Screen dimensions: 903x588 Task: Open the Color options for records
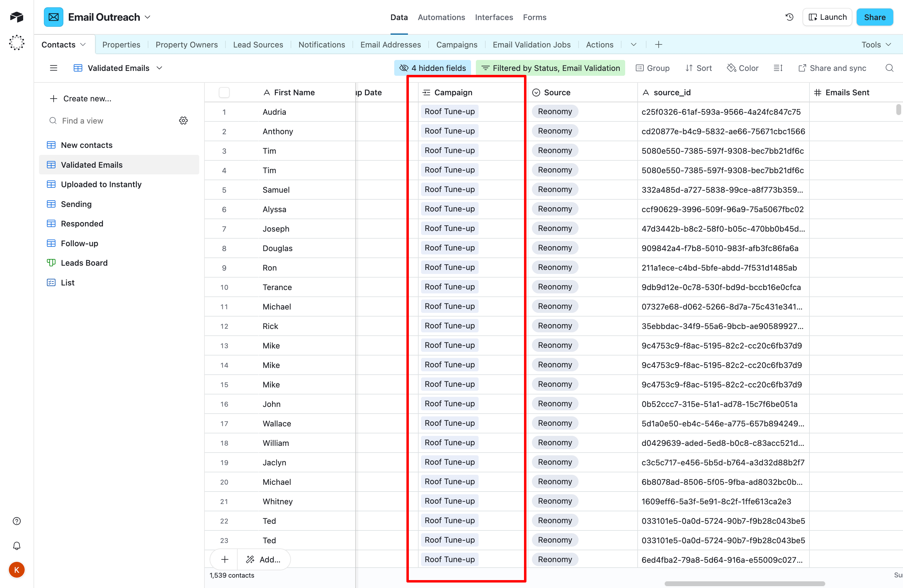tap(742, 68)
